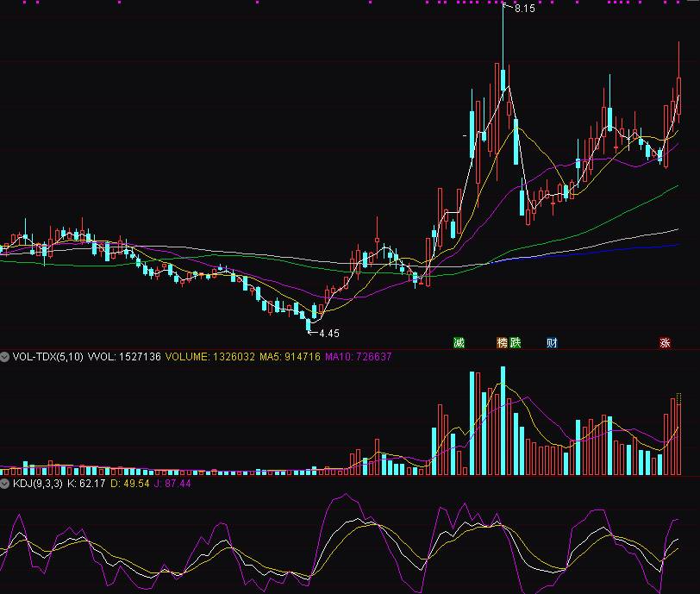Click the tallest cyan volume bar
Screen dimensions: 700x594
coord(503,421)
